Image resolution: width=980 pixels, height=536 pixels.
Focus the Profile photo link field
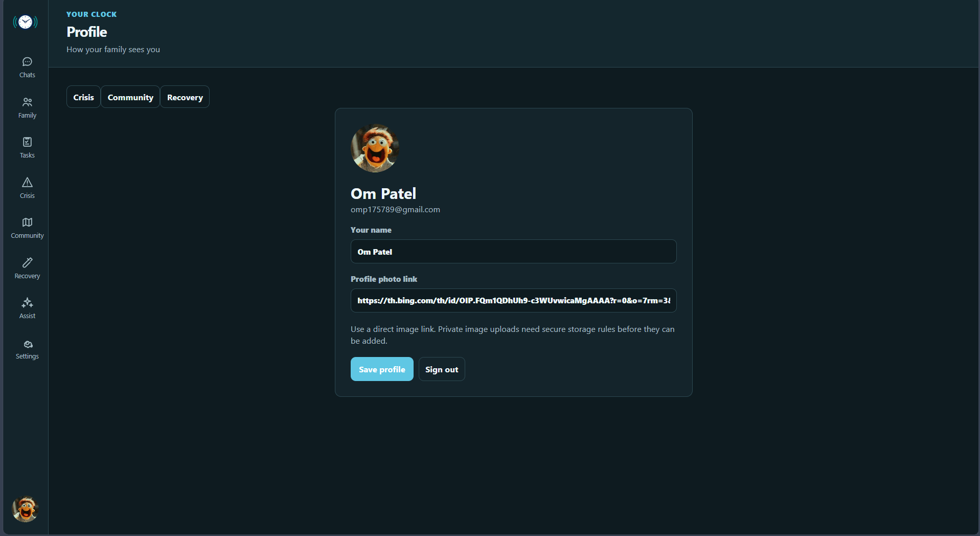tap(513, 301)
